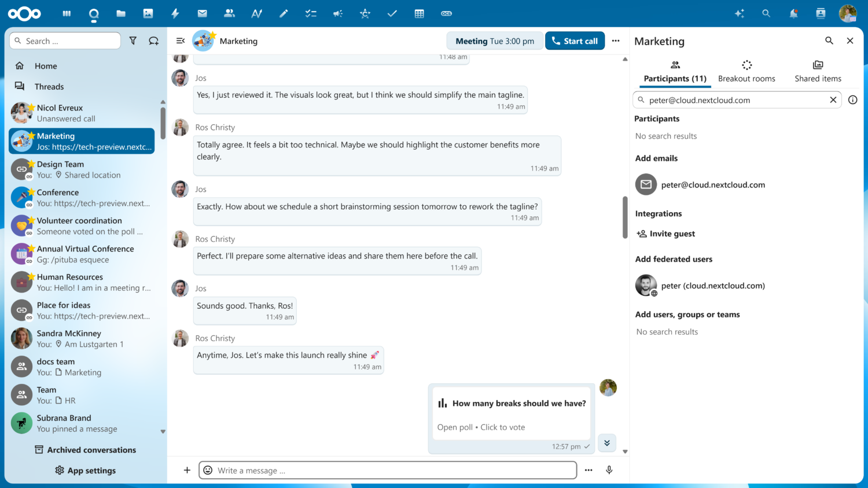Record a voice message with the microphone icon
868x488 pixels.
[609, 470]
